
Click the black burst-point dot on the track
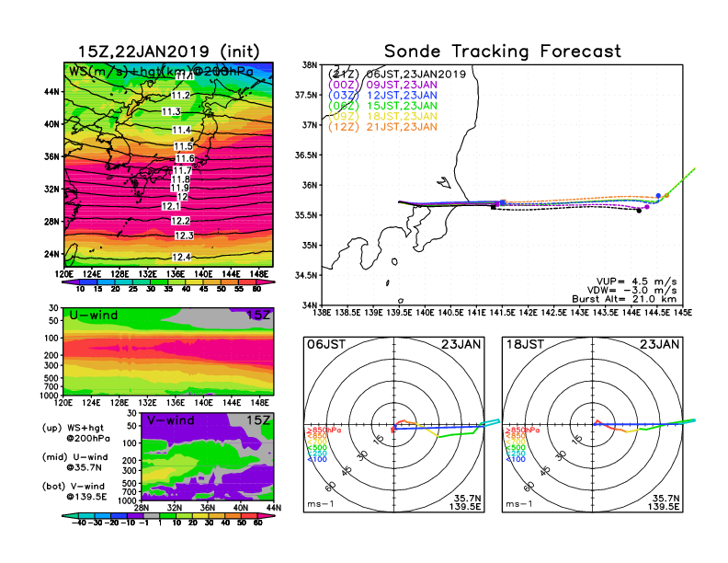point(639,211)
